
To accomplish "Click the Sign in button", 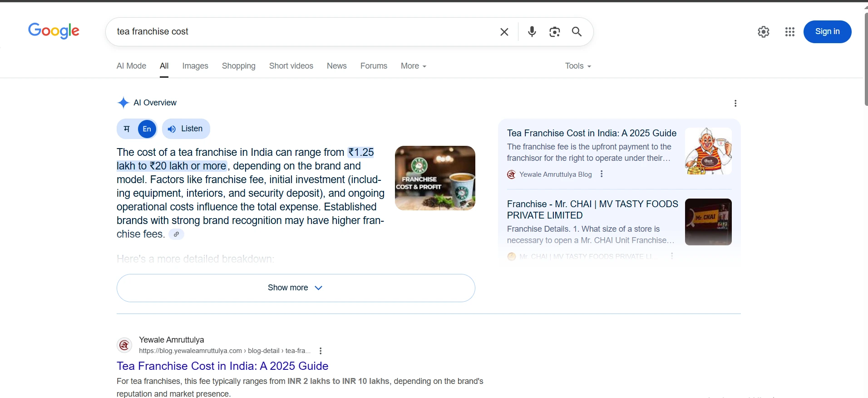I will [827, 32].
